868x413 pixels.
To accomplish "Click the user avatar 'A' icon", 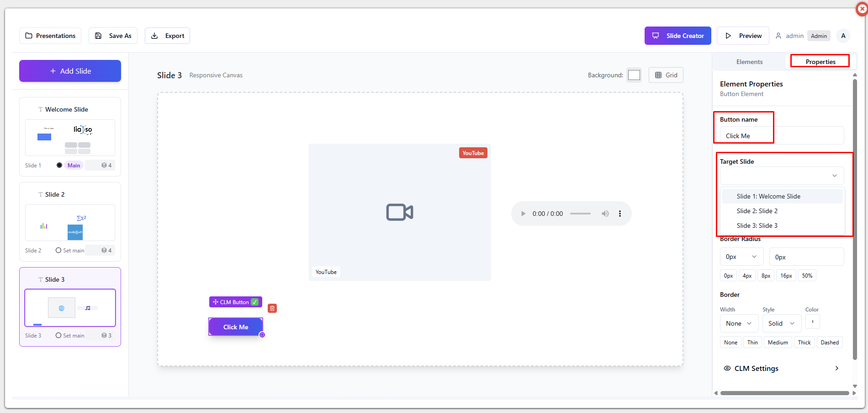I will coord(843,36).
